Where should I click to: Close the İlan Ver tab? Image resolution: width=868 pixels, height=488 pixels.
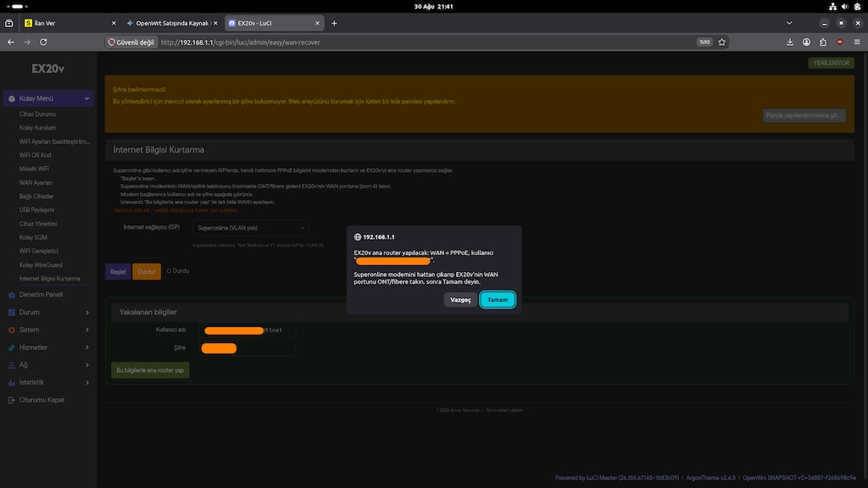(x=114, y=23)
